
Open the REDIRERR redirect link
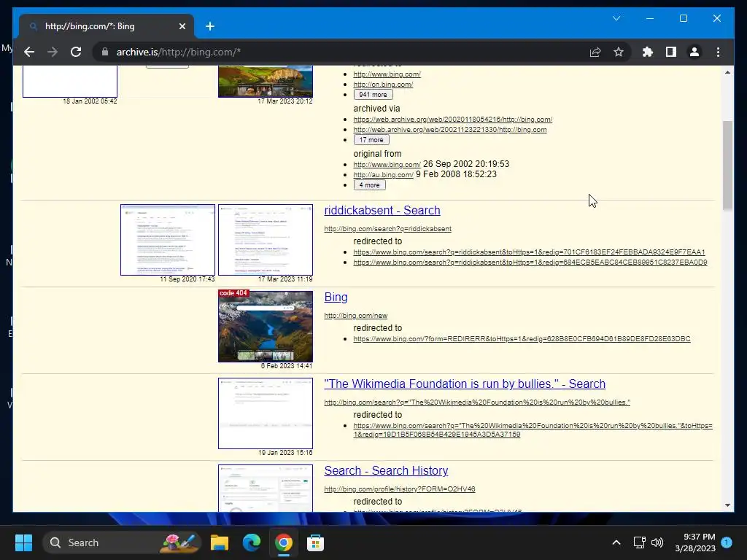(522, 339)
